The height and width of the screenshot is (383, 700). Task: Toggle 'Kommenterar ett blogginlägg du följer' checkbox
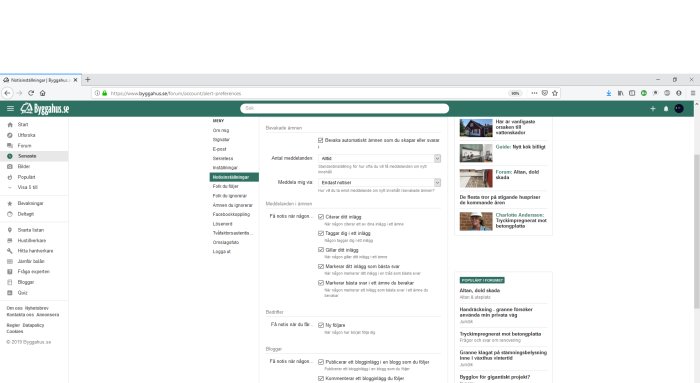[321, 378]
